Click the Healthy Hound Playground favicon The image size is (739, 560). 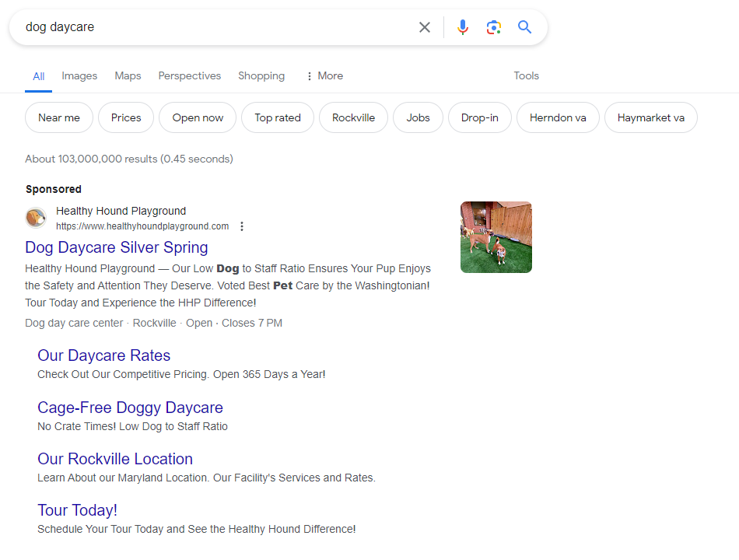[36, 218]
